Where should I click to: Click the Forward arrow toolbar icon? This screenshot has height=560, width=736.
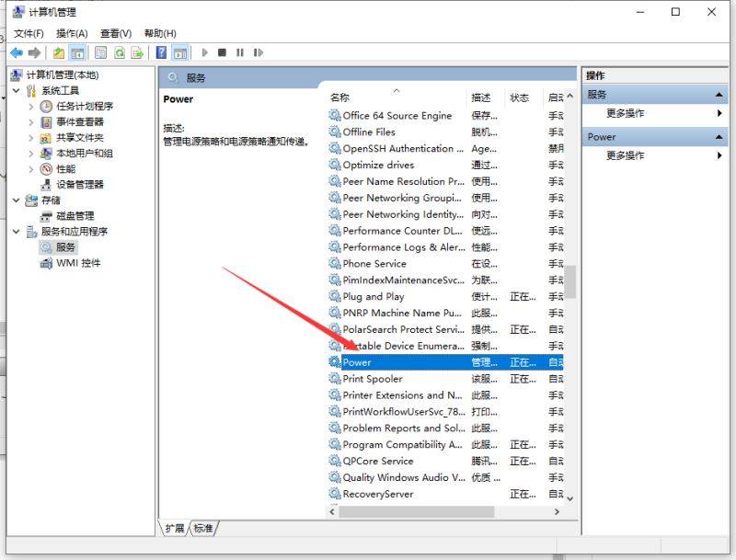click(x=34, y=52)
